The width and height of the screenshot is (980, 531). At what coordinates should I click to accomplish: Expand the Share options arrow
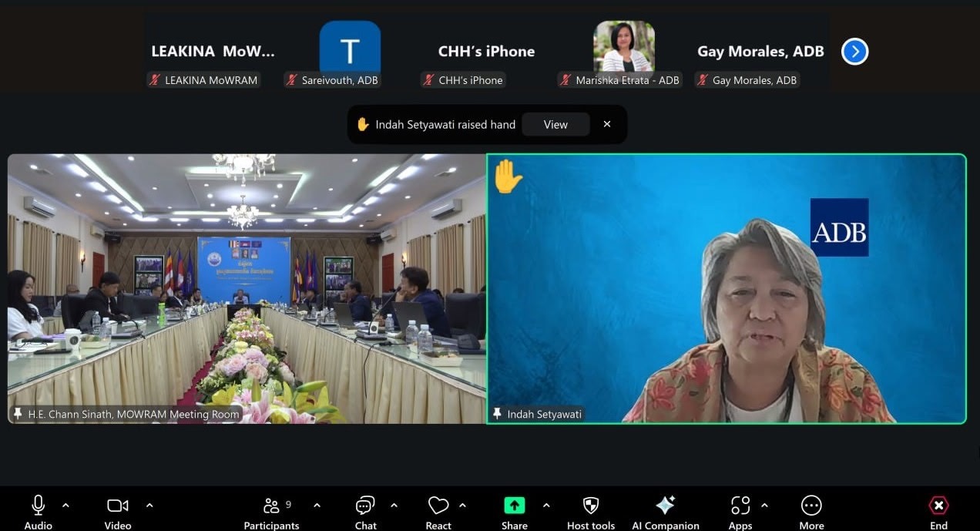tap(546, 506)
